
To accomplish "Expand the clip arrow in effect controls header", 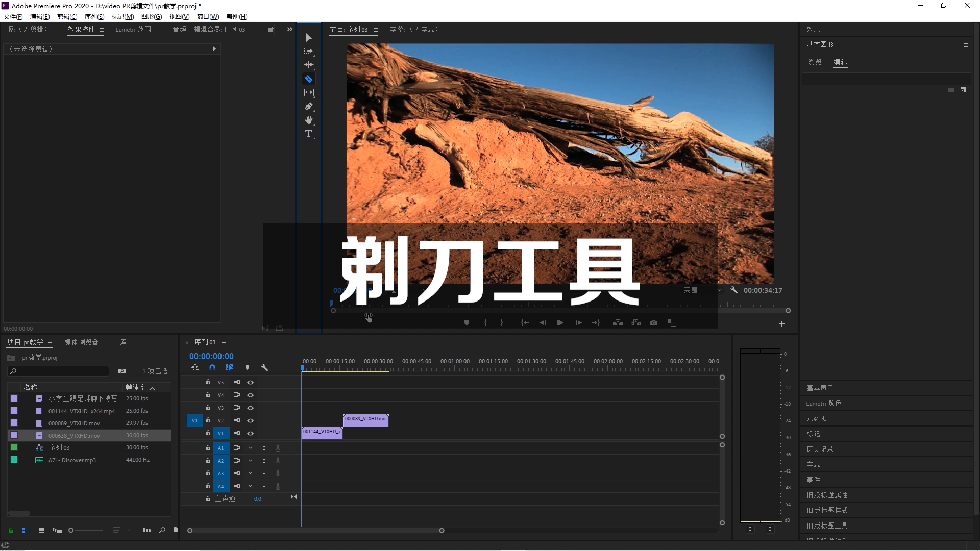I will (214, 49).
